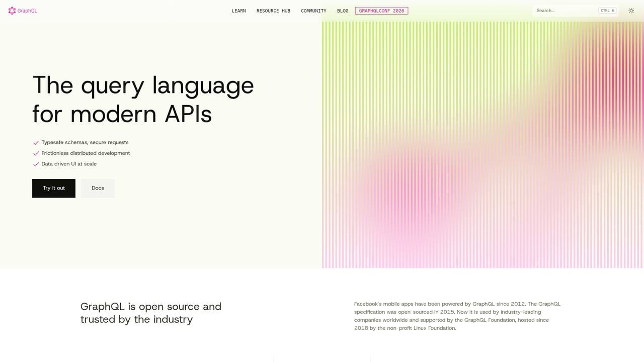Viewport: 644px width, 362px height.
Task: Click the GraphQL hexagram logo icon
Action: point(12,11)
